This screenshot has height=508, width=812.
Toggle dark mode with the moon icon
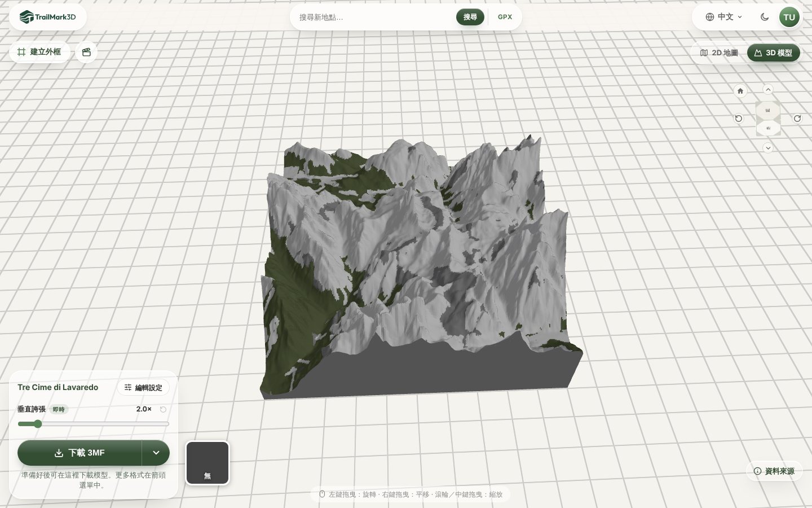tap(765, 17)
